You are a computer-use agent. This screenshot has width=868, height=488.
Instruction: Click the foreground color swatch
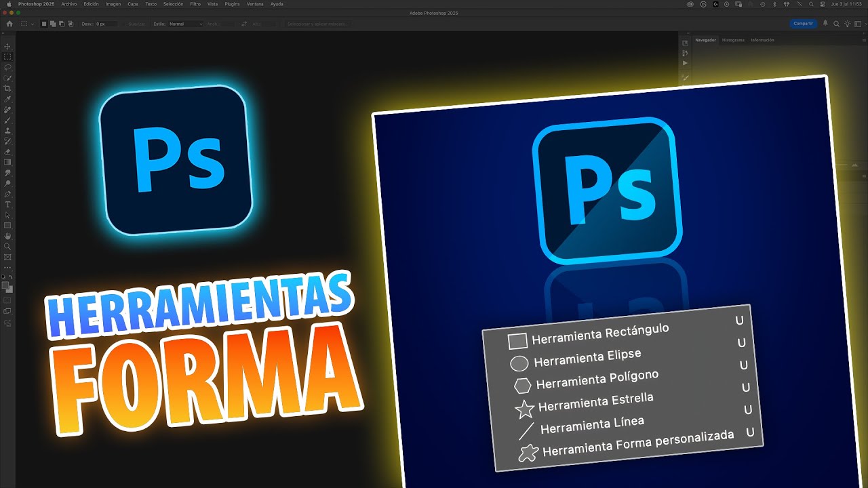(x=6, y=285)
